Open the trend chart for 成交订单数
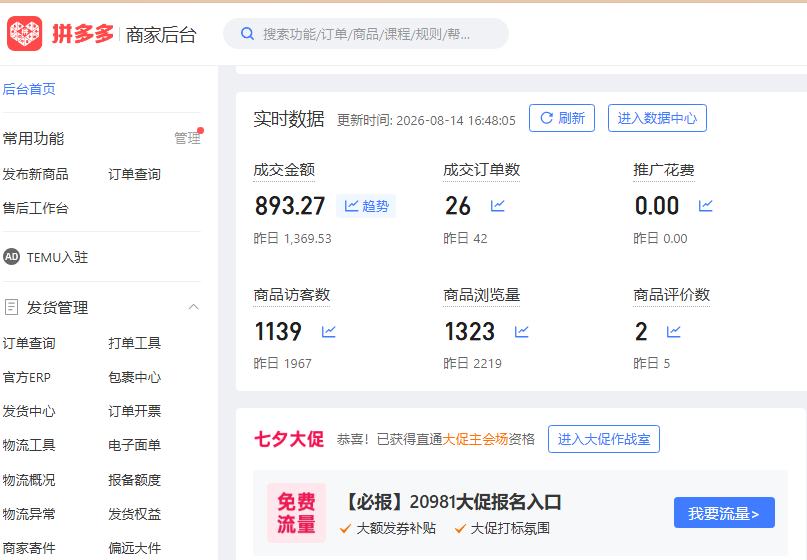 pos(498,206)
